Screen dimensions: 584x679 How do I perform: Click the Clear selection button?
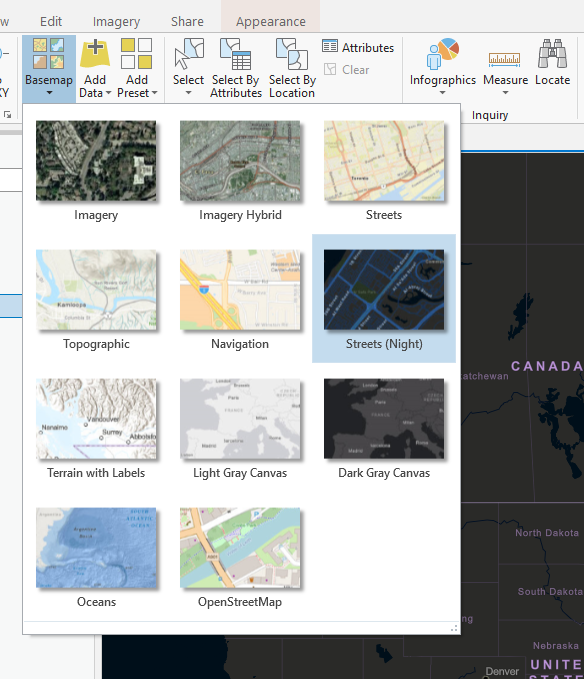point(347,69)
